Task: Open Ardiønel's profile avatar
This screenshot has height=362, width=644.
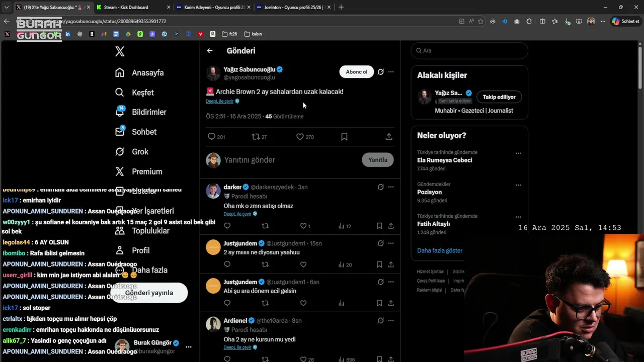Action: pyautogui.click(x=213, y=324)
